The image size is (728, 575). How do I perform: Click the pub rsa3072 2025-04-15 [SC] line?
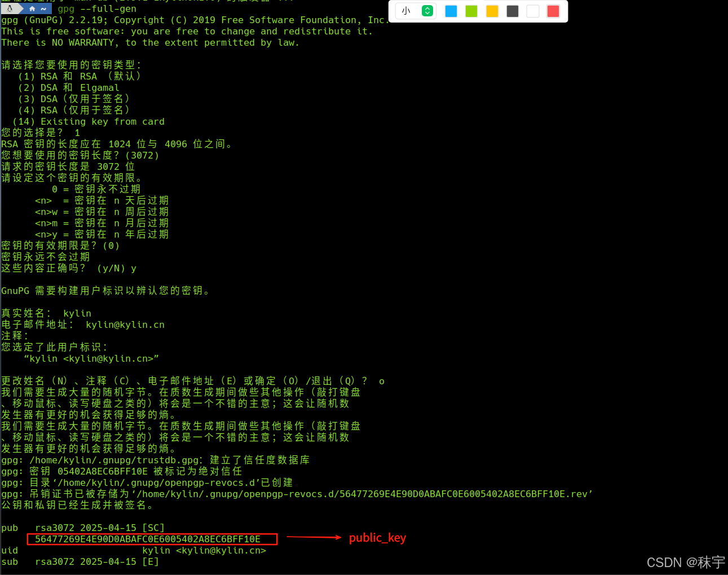(83, 528)
